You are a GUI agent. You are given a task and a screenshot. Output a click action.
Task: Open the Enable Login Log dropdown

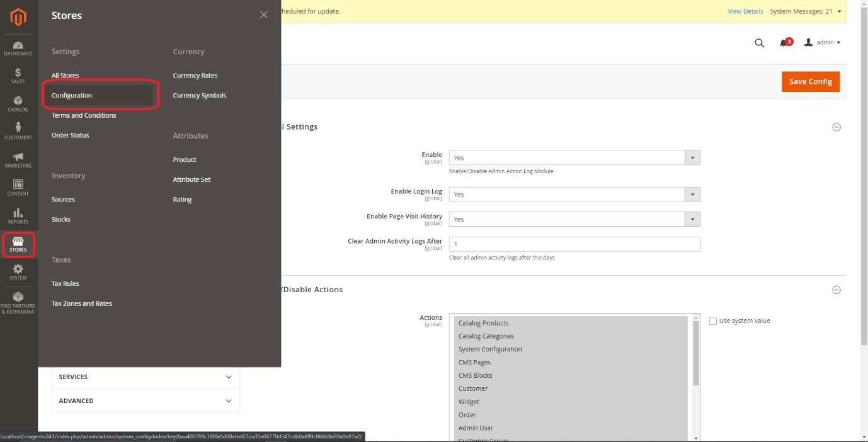tap(574, 195)
